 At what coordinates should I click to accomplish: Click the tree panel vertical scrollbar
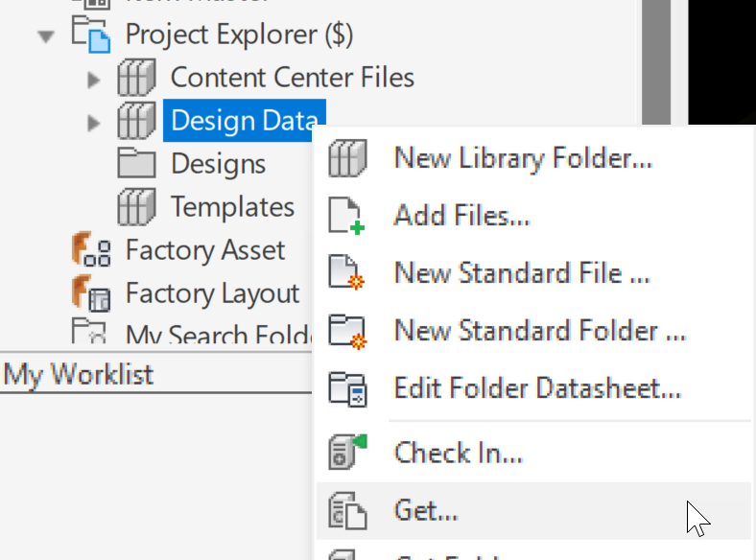click(656, 58)
